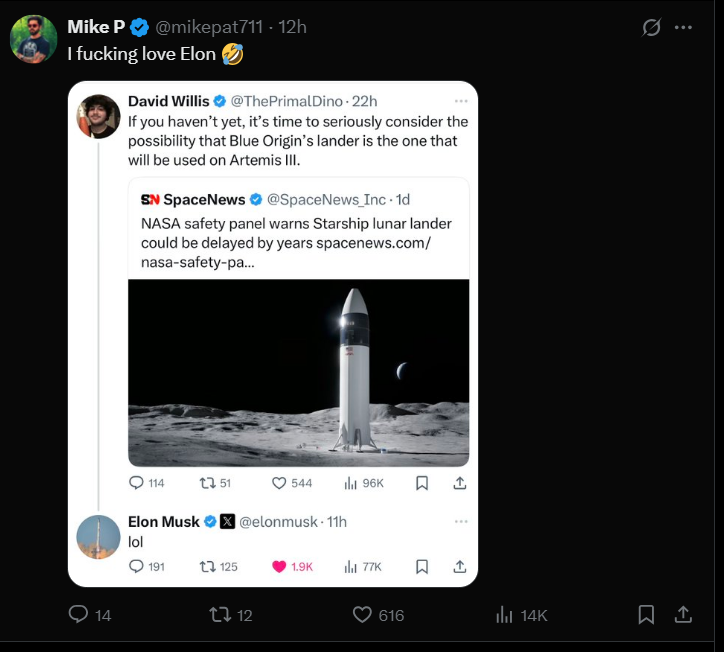Click the 12h post timestamp

click(x=293, y=27)
